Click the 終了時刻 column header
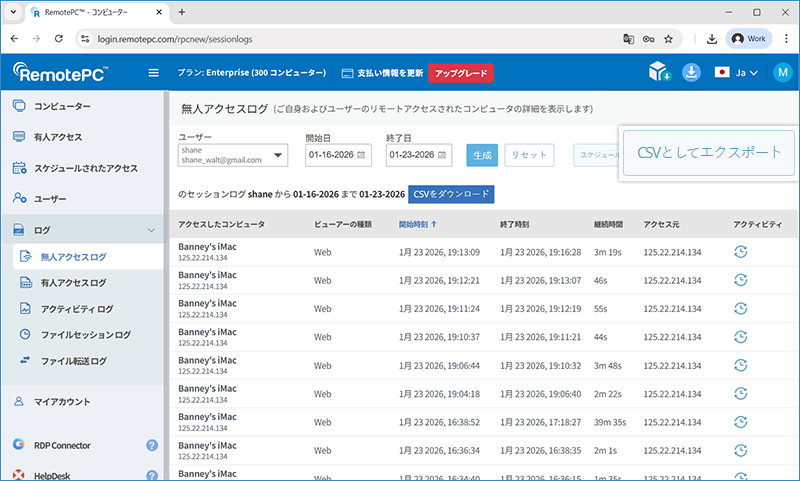800x481 pixels. click(x=514, y=224)
